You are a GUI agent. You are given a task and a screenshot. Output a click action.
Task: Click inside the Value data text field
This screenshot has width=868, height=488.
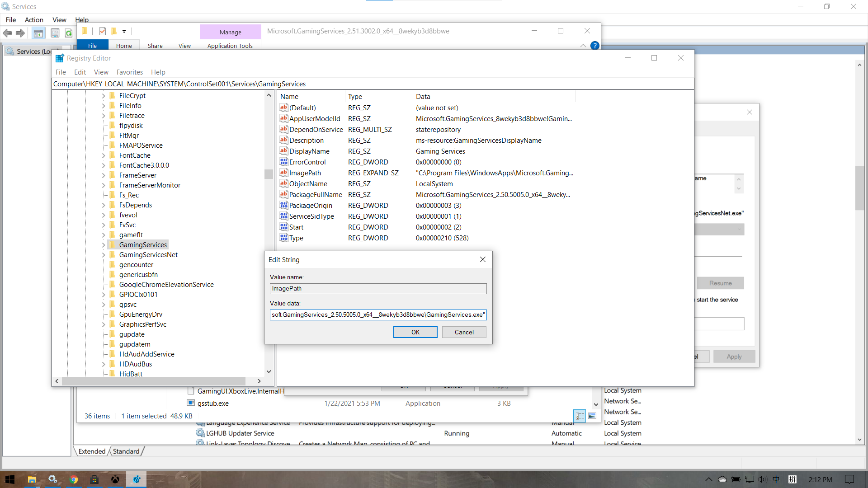click(378, 315)
